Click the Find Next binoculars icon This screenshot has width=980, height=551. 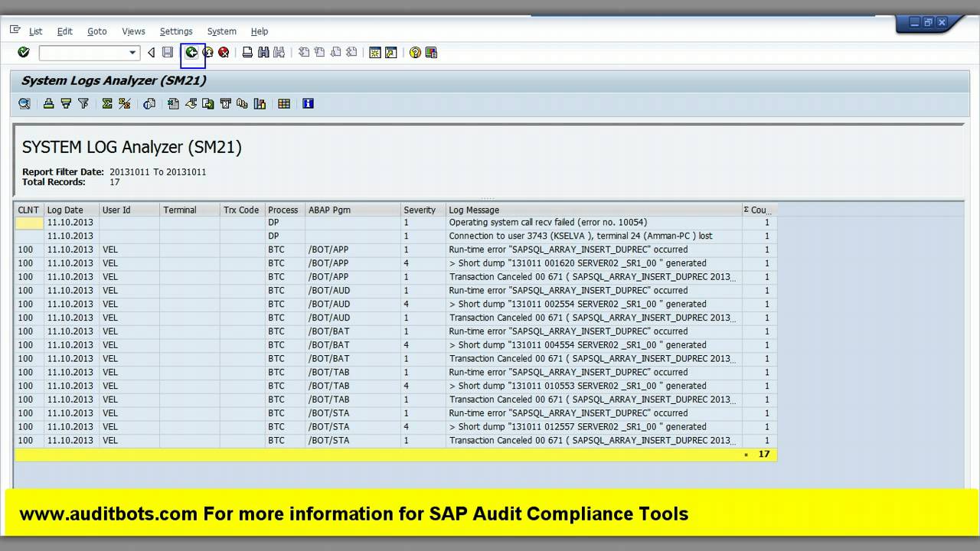279,52
